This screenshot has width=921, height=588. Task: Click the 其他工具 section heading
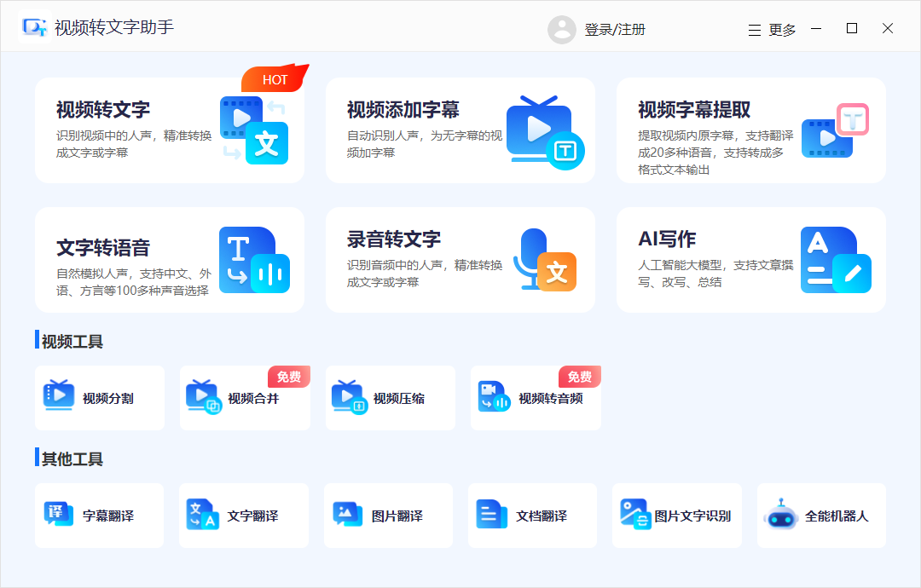coord(72,459)
